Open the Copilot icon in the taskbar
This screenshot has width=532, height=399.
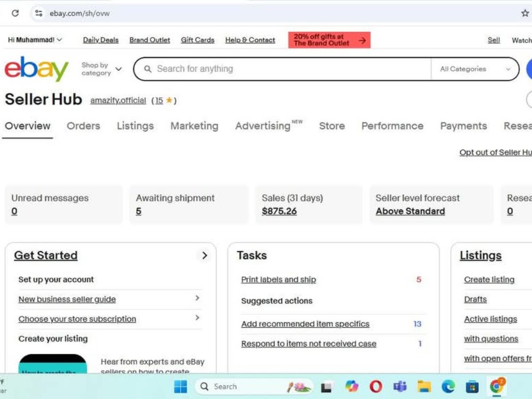coord(352,386)
